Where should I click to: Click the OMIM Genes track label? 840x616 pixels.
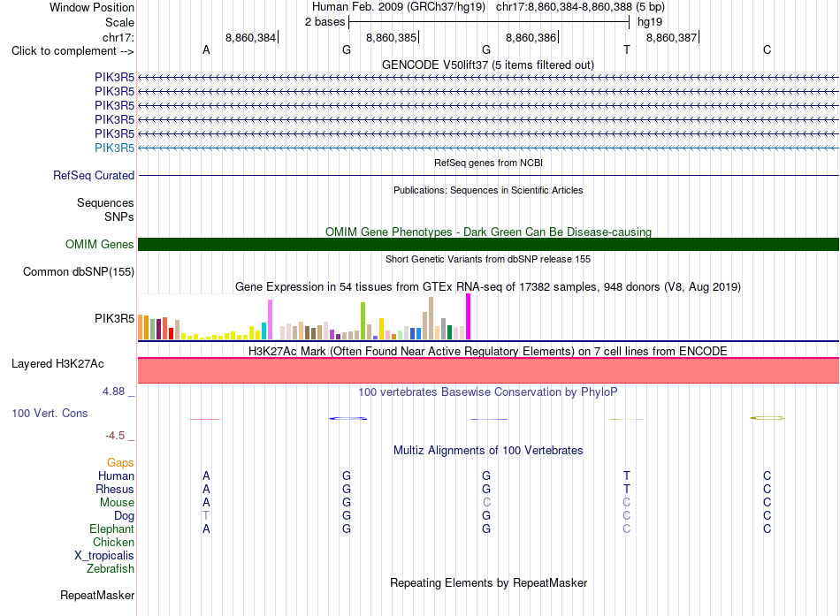click(x=100, y=244)
